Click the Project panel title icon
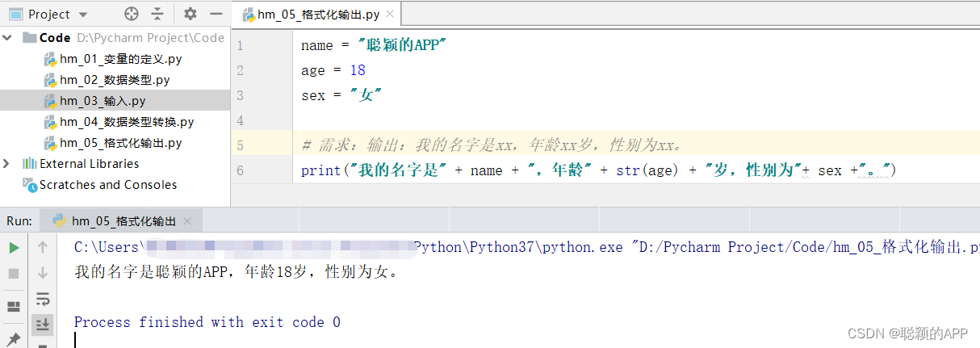980x348 pixels. 15,14
